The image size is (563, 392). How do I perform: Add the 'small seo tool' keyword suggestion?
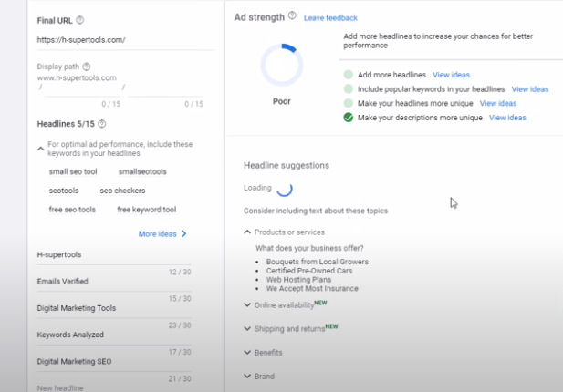pos(73,171)
